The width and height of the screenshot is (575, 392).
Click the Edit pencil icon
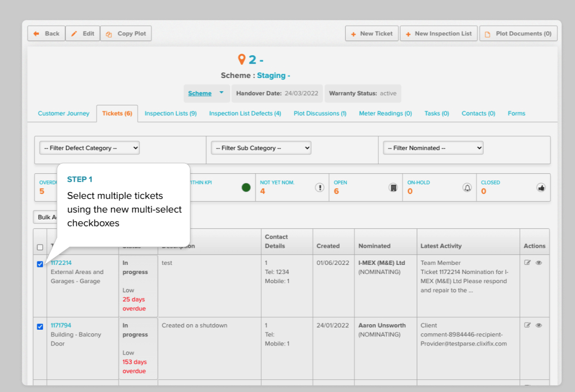pyautogui.click(x=74, y=34)
